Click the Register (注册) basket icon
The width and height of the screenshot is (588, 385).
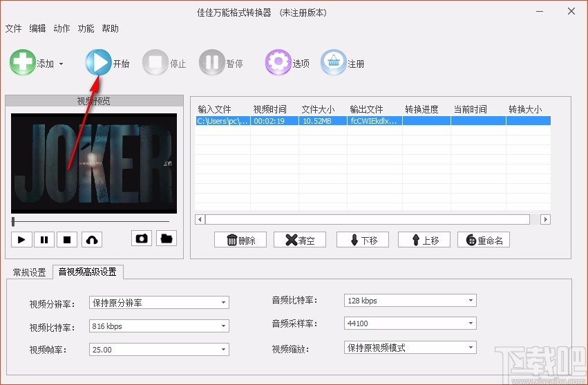click(333, 62)
